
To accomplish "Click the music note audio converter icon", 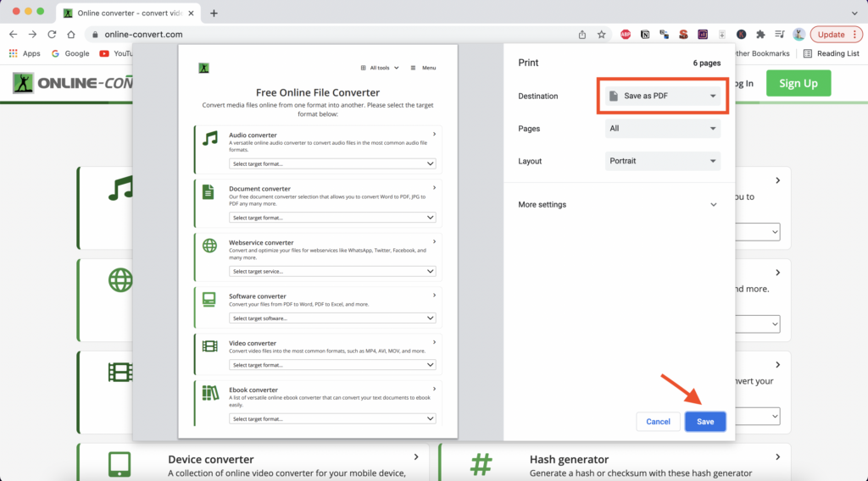I will point(120,189).
